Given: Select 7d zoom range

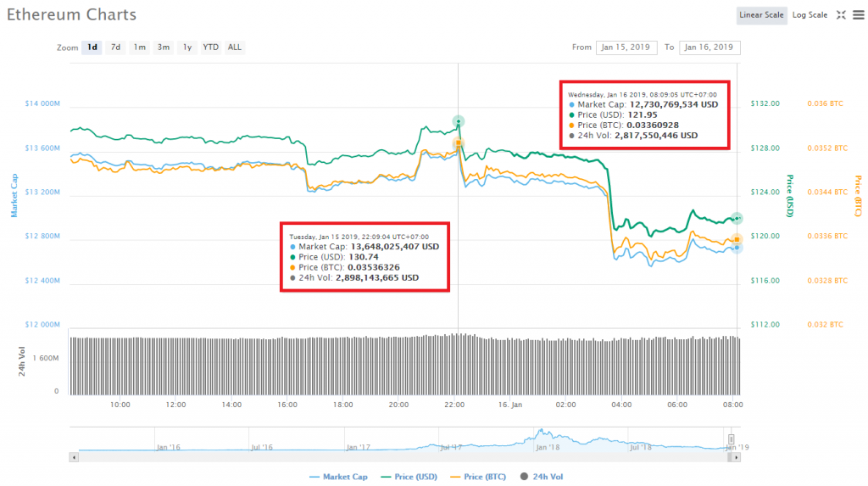Looking at the screenshot, I should click(115, 47).
